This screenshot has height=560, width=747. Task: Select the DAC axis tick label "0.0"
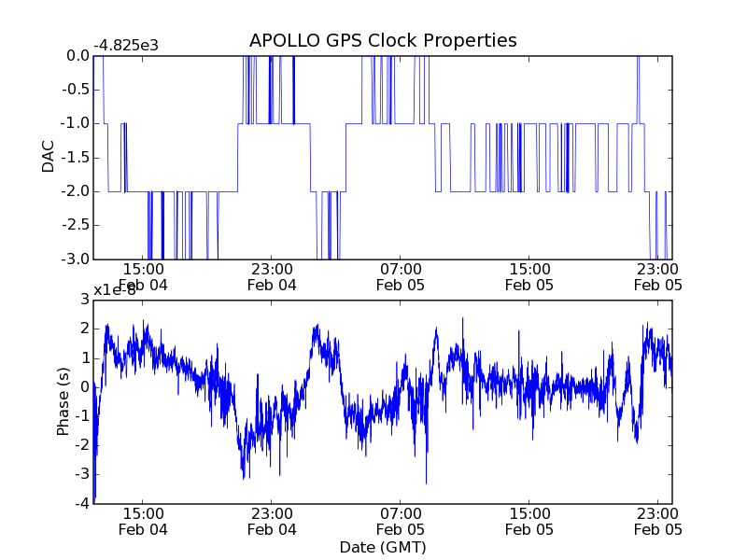click(78, 56)
